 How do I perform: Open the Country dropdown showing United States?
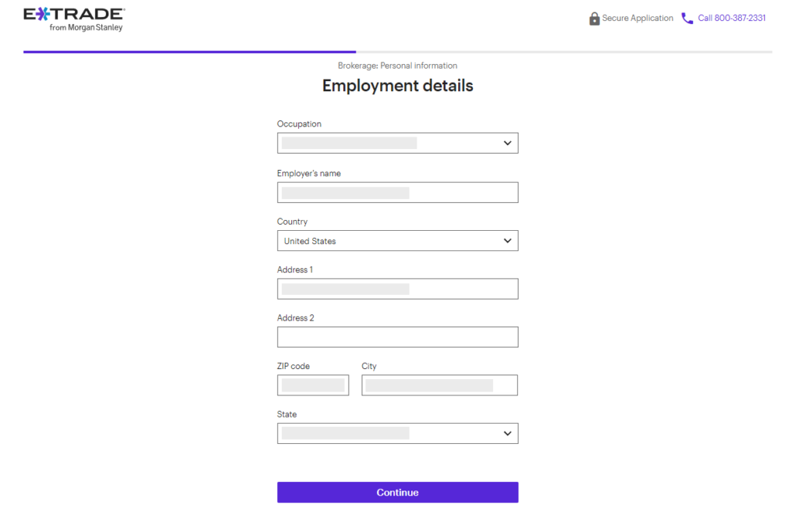[x=397, y=241]
